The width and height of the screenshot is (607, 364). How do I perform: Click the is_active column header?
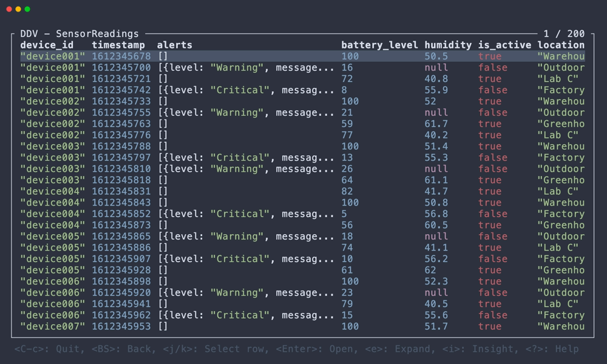click(504, 45)
